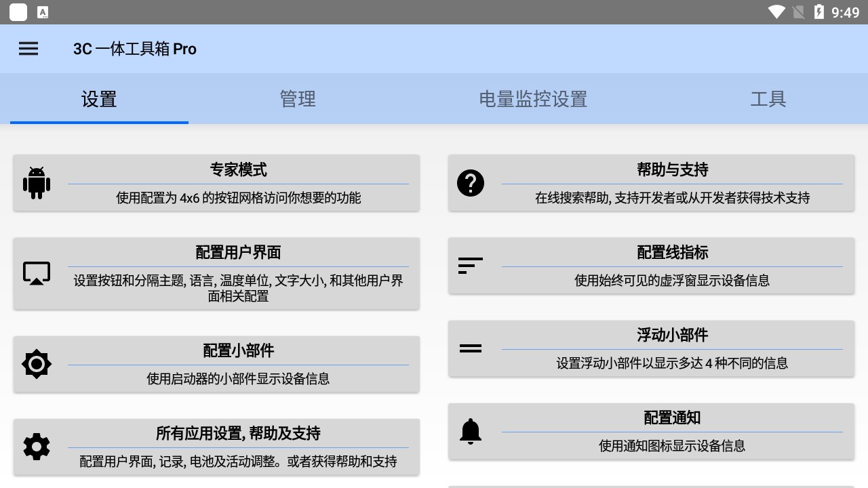Tap description 设置浮动小部件以显示多达 4 种不同的信息
Viewport: 868px width, 488px height.
(672, 363)
